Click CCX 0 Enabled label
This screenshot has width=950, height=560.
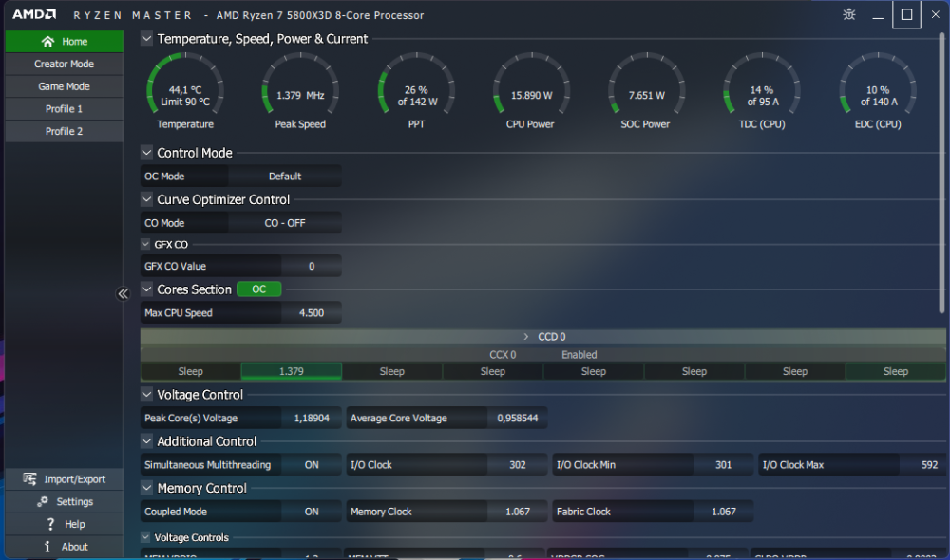pyautogui.click(x=542, y=354)
